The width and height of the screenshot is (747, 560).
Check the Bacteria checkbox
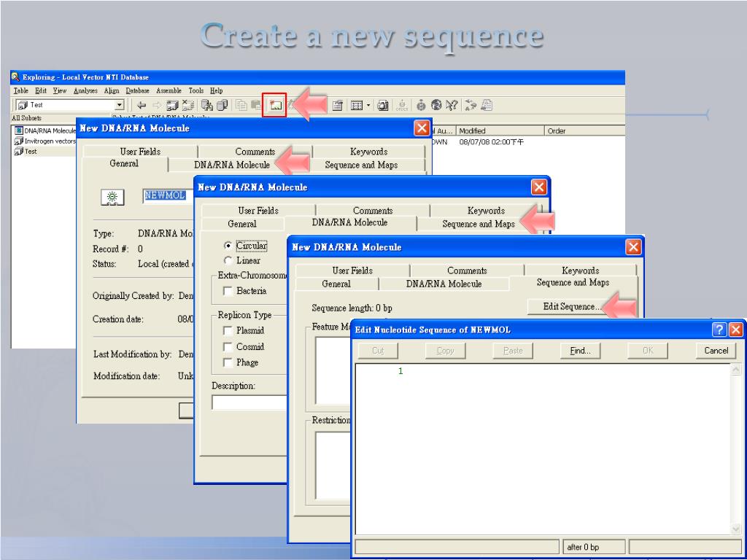(x=228, y=291)
